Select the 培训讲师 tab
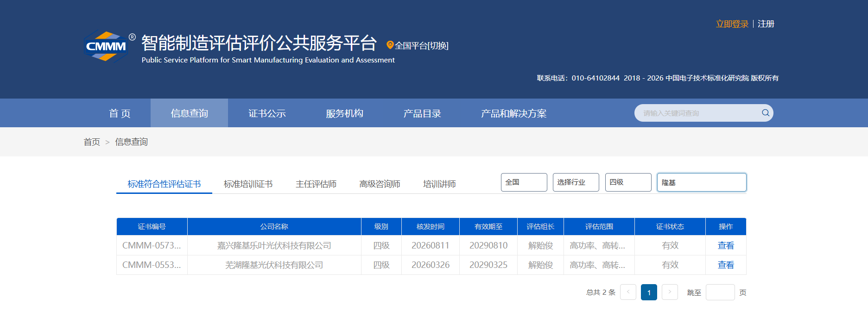 439,184
